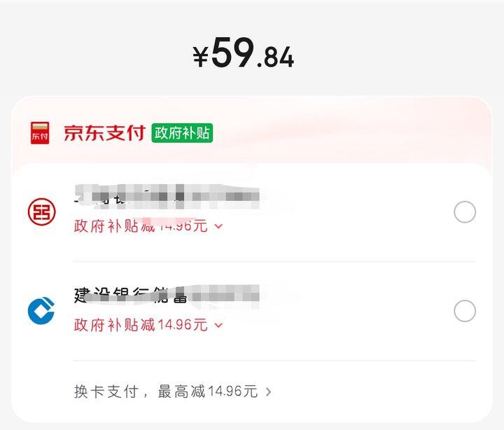Screen dimensions: 504x430
Task: Tap the blurred ICBC card name
Action: pos(167,196)
